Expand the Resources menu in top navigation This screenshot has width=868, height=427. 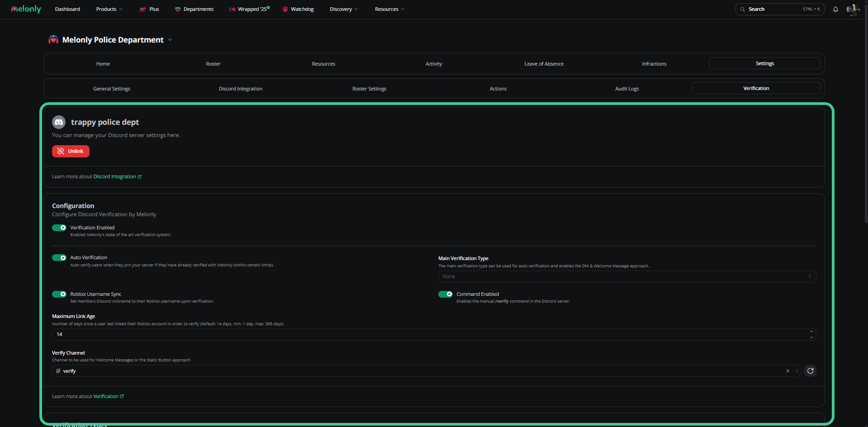389,9
